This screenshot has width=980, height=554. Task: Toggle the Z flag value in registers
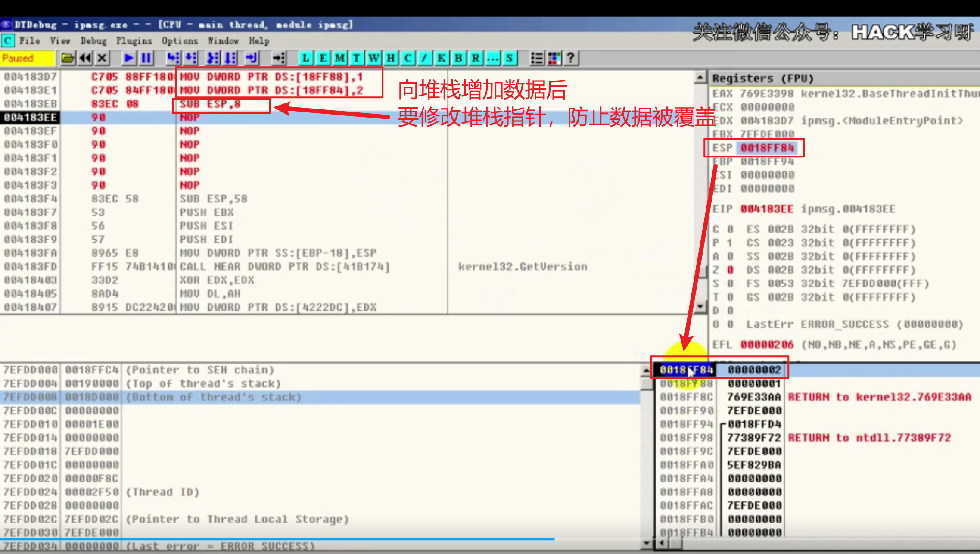coord(730,270)
